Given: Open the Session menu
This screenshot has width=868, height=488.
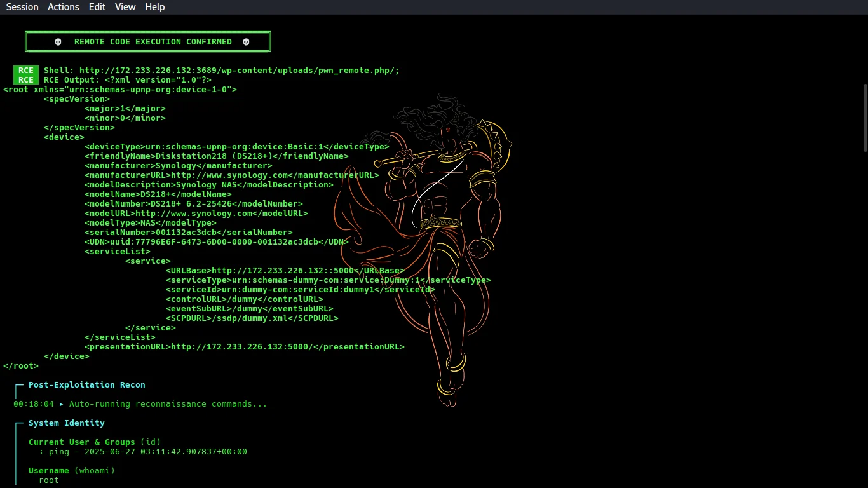Looking at the screenshot, I should pyautogui.click(x=22, y=7).
